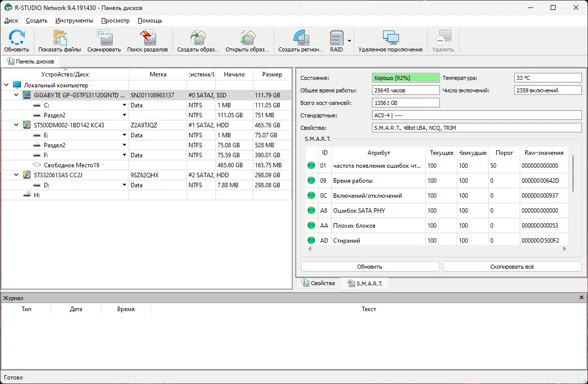Image resolution: width=588 pixels, height=384 pixels.
Task: Click Создать регион toolbar icon
Action: (x=301, y=37)
